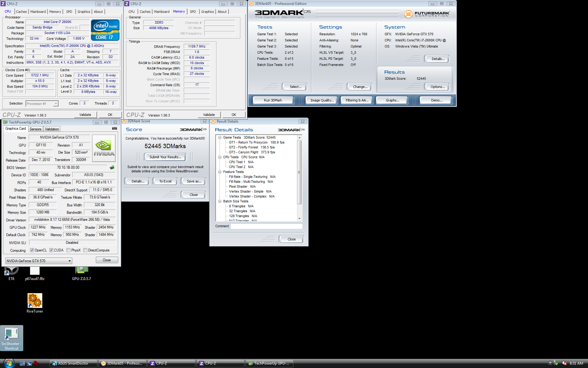Image resolution: width=588 pixels, height=368 pixels.
Task: Collapse the Batch Size Tests tree node
Action: coord(220,201)
